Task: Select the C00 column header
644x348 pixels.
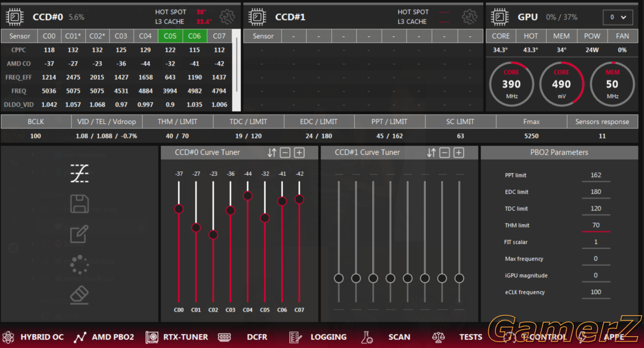Action: [49, 36]
